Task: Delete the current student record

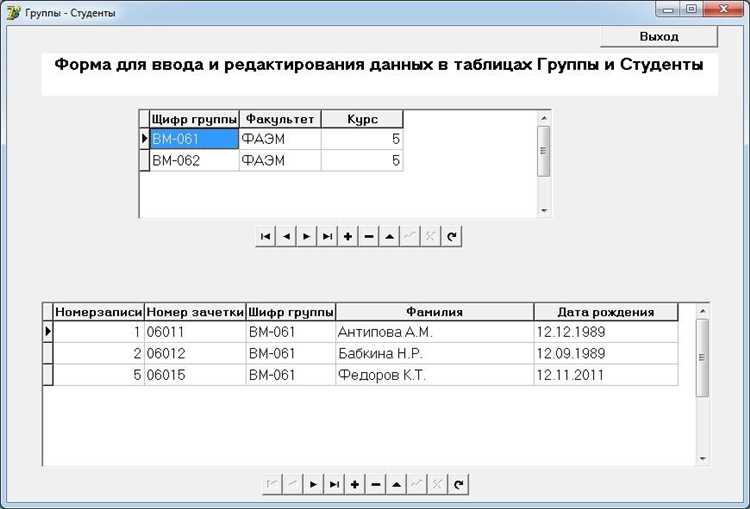Action: pyautogui.click(x=375, y=485)
